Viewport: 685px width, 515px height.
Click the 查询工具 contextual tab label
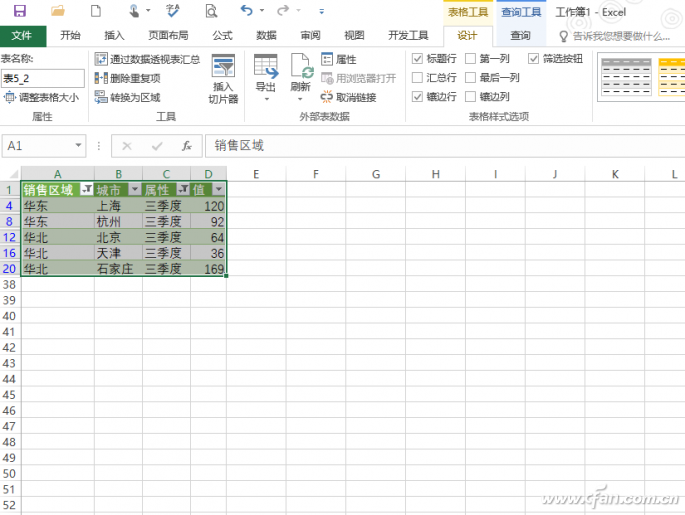(x=521, y=12)
